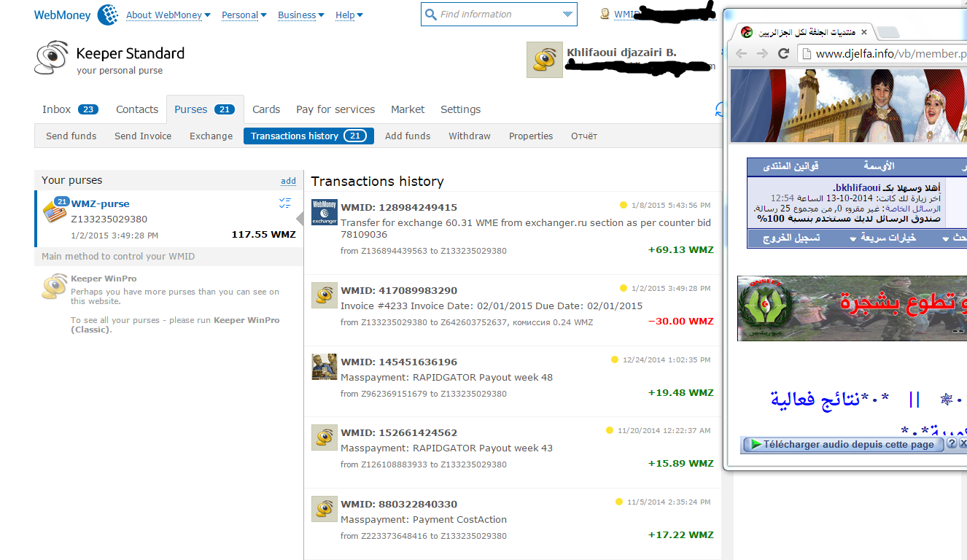Click the WMZ-purse name link
967x560 pixels.
(x=101, y=203)
